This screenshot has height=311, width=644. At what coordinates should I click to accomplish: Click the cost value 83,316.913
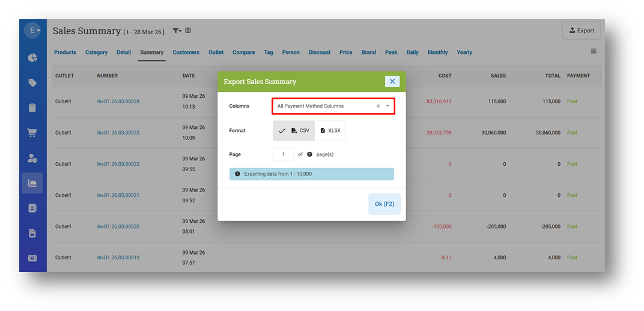[x=439, y=101]
